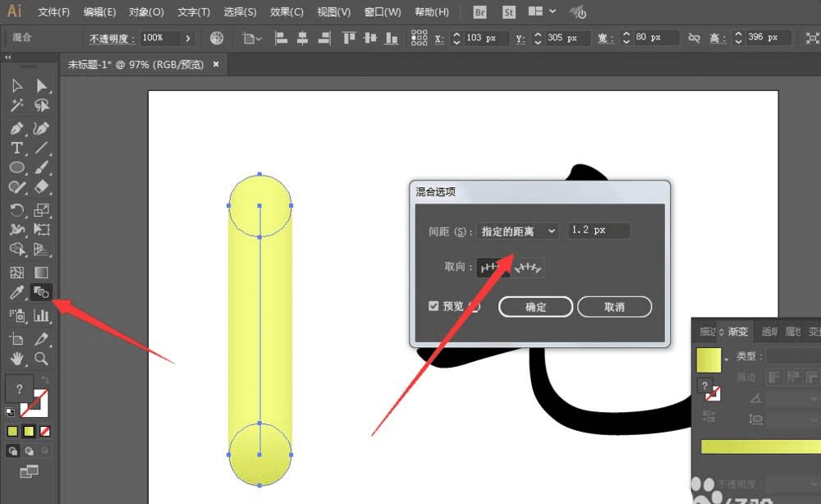Set gradient mode button under fill swatches
The height and width of the screenshot is (504, 821).
click(29, 431)
